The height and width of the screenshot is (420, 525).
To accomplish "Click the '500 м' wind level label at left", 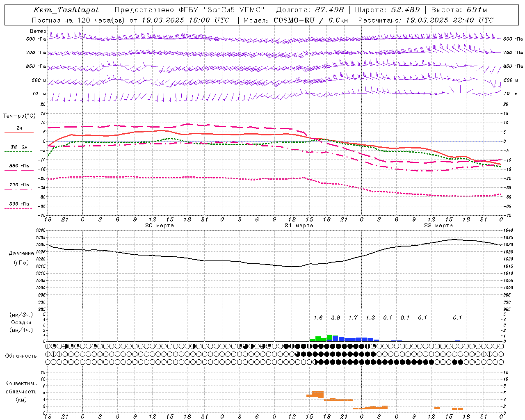I will [39, 80].
